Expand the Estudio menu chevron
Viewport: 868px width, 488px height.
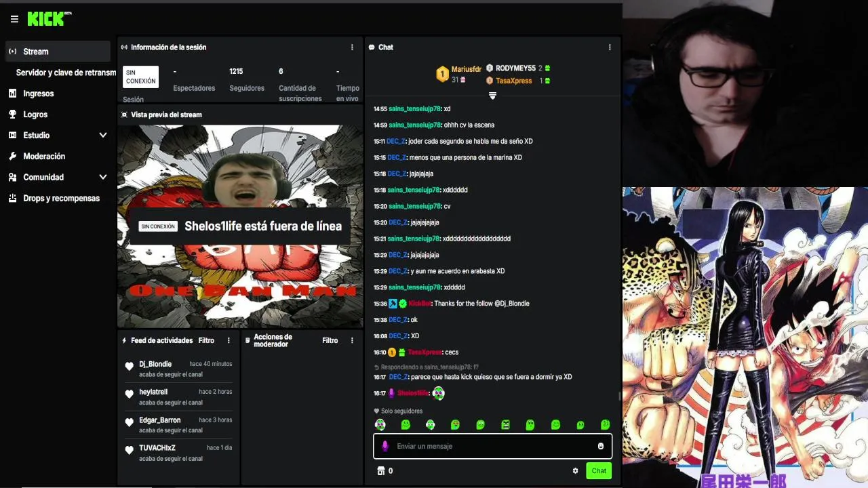pos(103,136)
